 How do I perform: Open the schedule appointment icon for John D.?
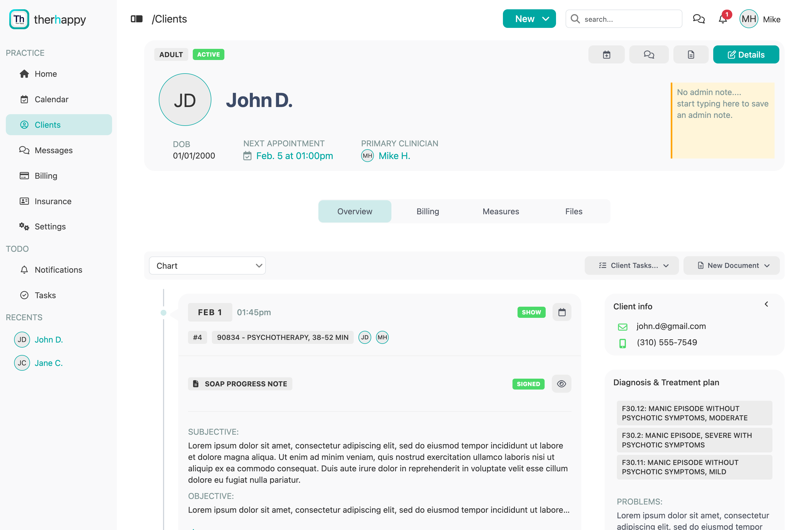(606, 54)
